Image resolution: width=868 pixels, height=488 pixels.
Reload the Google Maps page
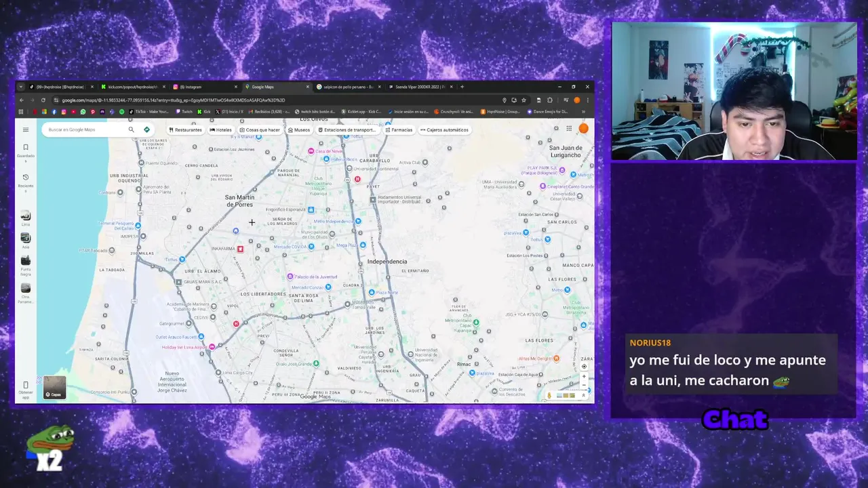pos(43,100)
